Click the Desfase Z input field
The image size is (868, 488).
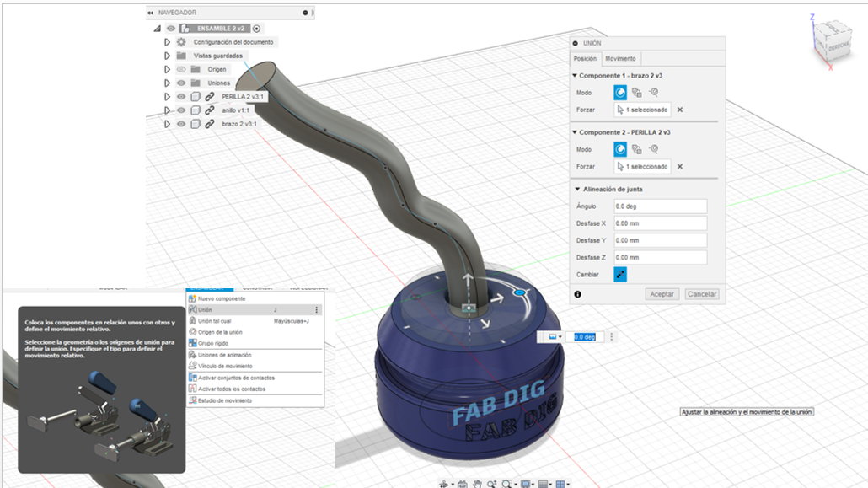pos(661,258)
